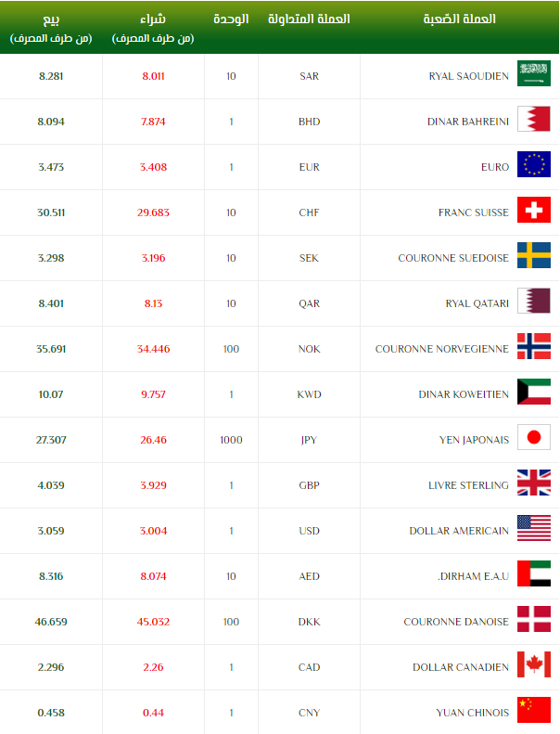Image resolution: width=560 pixels, height=734 pixels.
Task: Click the CHF sell rate 30.511
Action: (x=51, y=212)
